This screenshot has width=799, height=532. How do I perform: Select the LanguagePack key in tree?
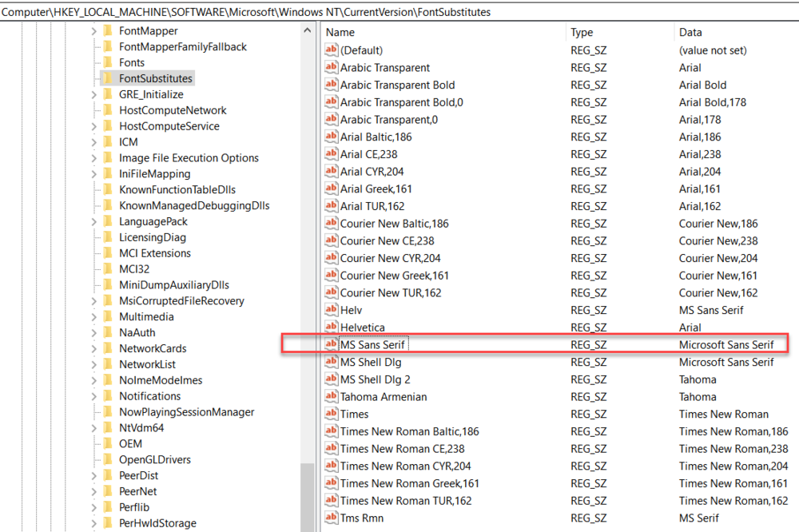153,221
